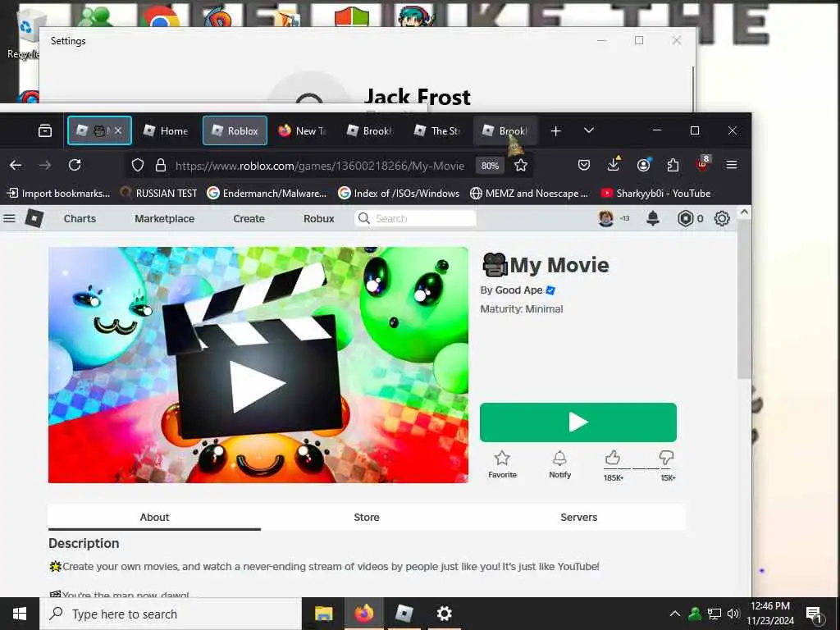
Task: Dislike the game with thumbs down
Action: tap(666, 458)
